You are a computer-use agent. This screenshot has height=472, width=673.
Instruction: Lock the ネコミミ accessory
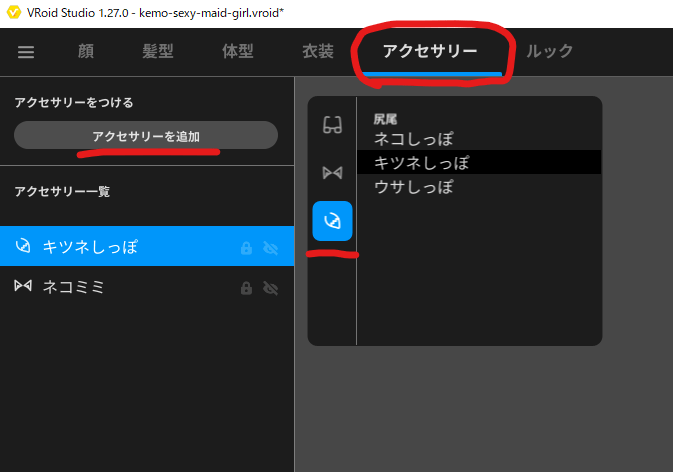[x=246, y=288]
